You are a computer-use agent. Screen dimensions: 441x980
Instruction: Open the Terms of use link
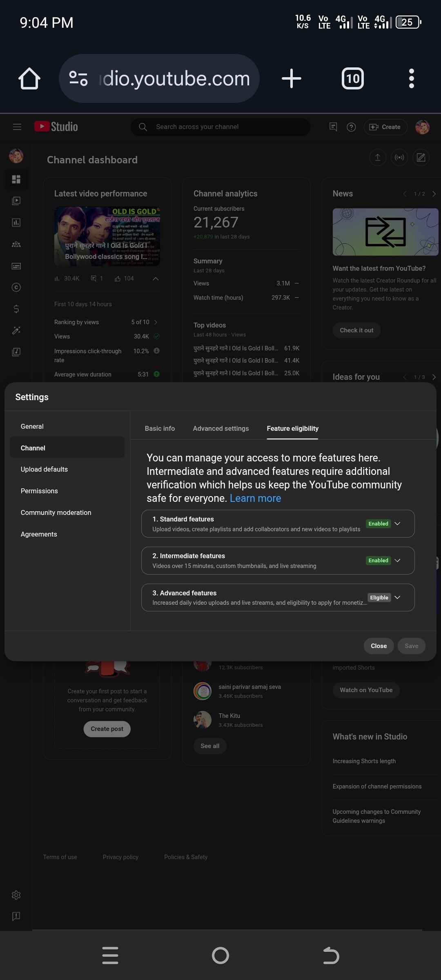60,857
